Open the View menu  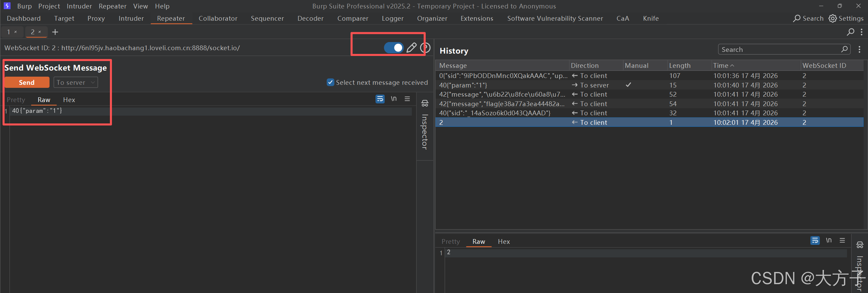pyautogui.click(x=140, y=6)
